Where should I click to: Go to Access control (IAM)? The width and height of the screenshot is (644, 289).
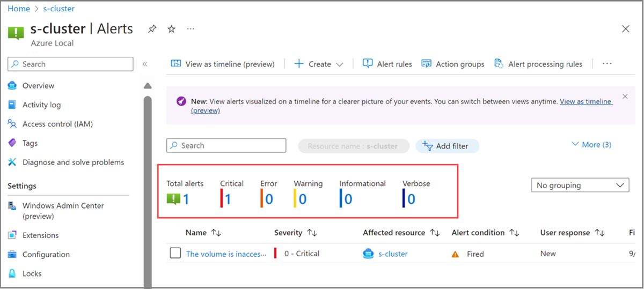coord(57,124)
